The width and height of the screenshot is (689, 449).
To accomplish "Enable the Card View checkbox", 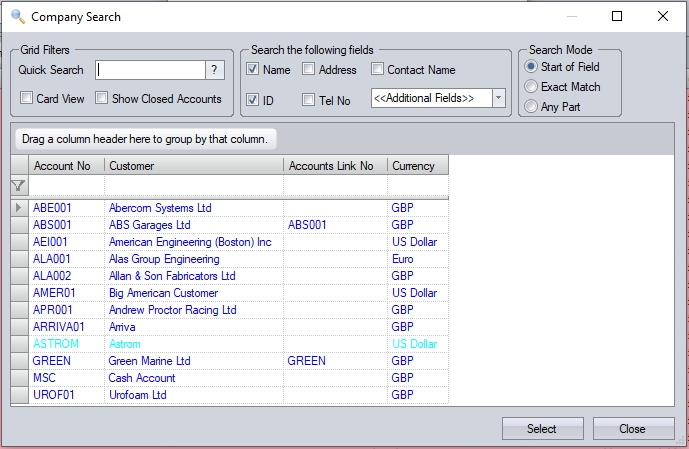I will coord(27,98).
